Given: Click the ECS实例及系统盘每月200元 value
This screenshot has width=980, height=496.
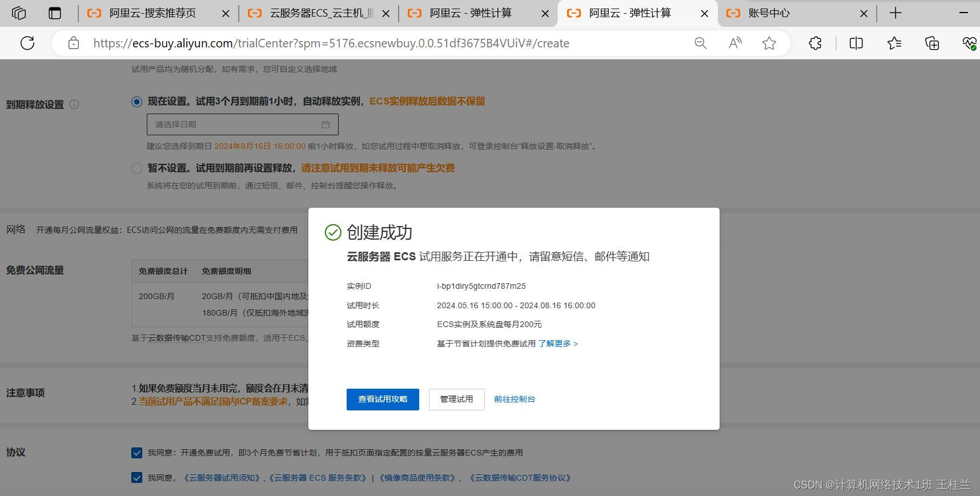Looking at the screenshot, I should 489,324.
